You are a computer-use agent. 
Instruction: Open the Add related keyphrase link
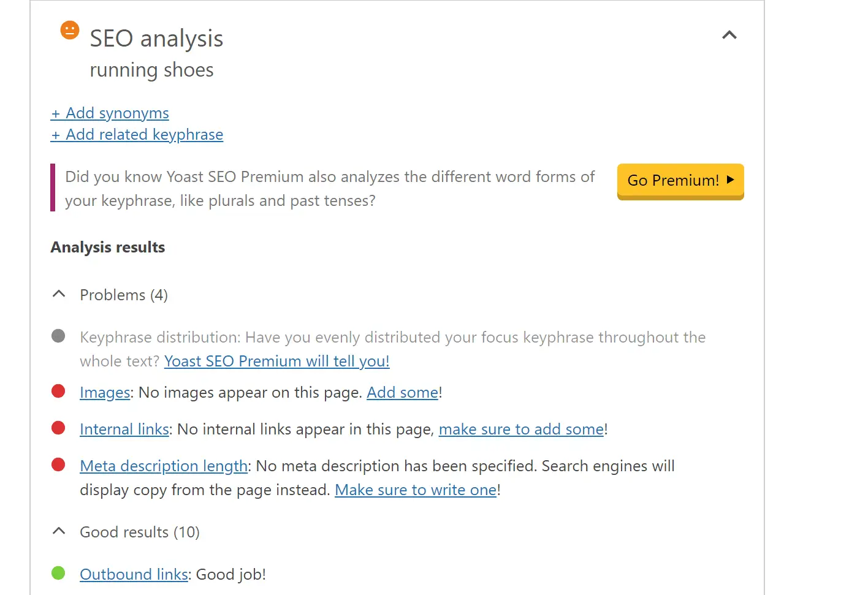pyautogui.click(x=137, y=135)
